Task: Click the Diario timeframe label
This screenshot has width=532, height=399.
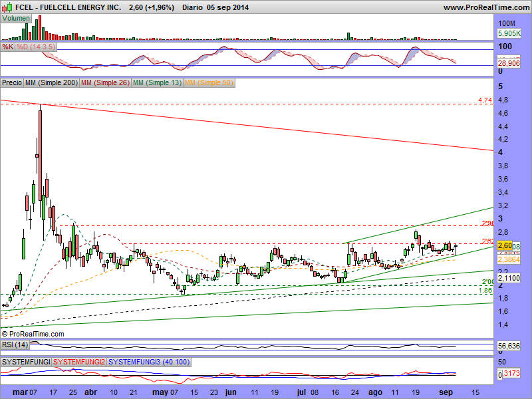Action: click(192, 7)
